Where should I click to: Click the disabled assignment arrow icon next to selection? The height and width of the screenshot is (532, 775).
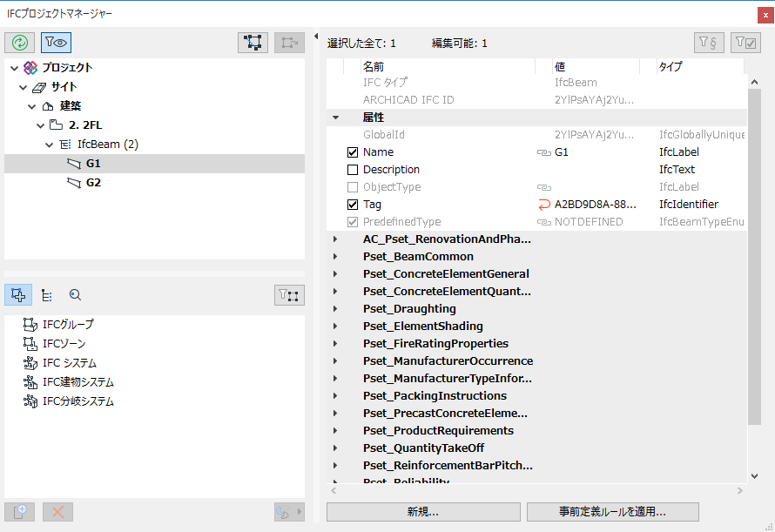click(x=290, y=43)
